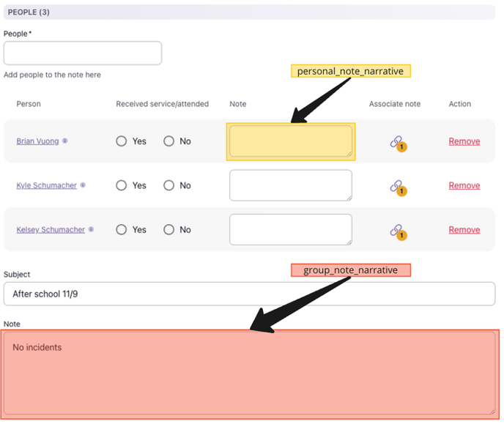Remove Kyle Schumacher from the note
Image resolution: width=504 pixels, height=424 pixels.
(x=464, y=185)
